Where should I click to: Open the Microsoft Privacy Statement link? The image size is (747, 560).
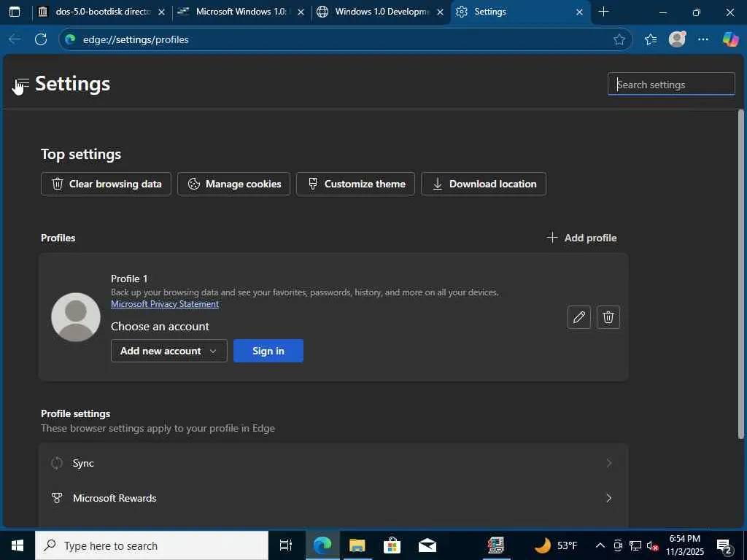[x=165, y=304]
